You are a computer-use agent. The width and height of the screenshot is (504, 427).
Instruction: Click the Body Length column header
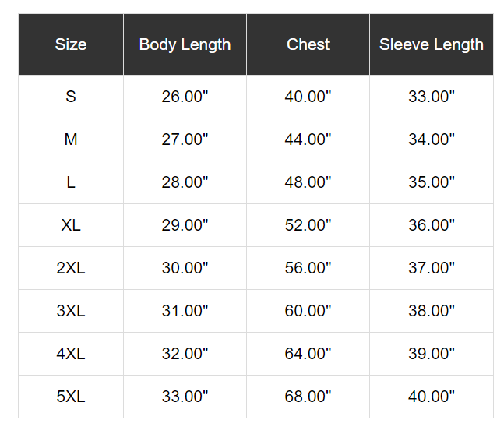click(x=185, y=44)
